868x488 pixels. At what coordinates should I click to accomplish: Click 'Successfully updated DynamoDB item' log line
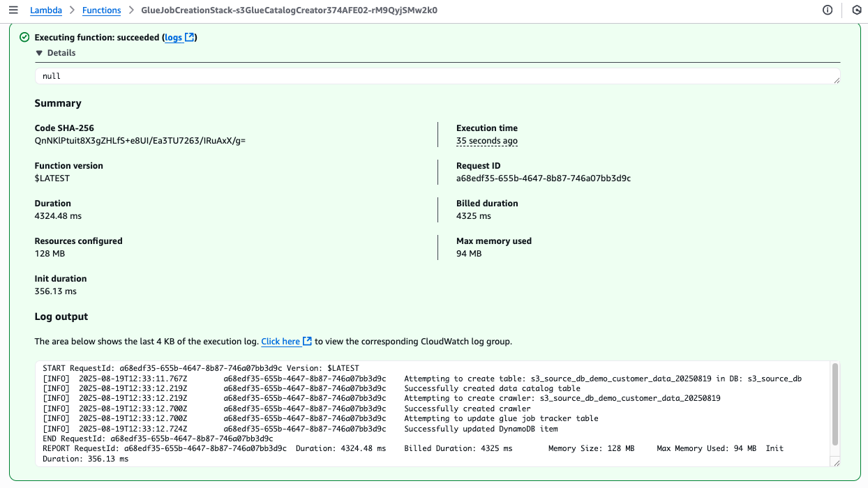481,429
